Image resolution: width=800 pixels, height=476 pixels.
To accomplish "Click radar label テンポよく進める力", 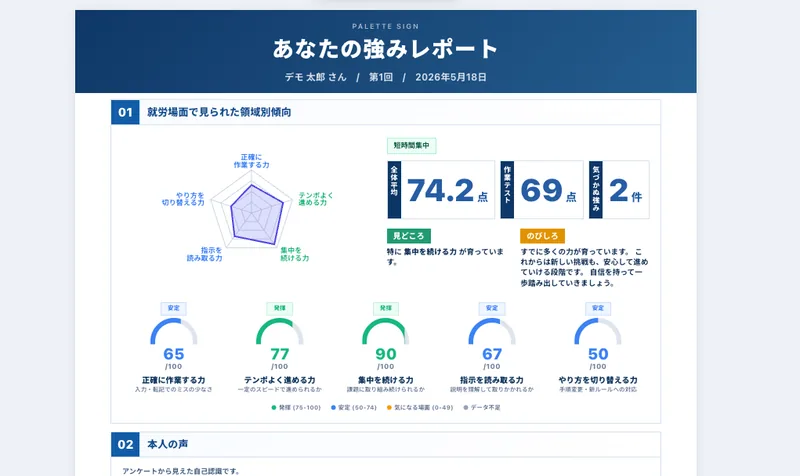I will coord(316,199).
